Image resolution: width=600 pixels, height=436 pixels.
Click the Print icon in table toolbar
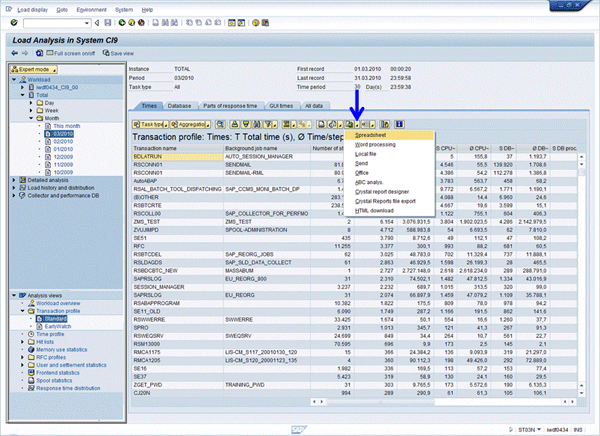click(x=321, y=124)
